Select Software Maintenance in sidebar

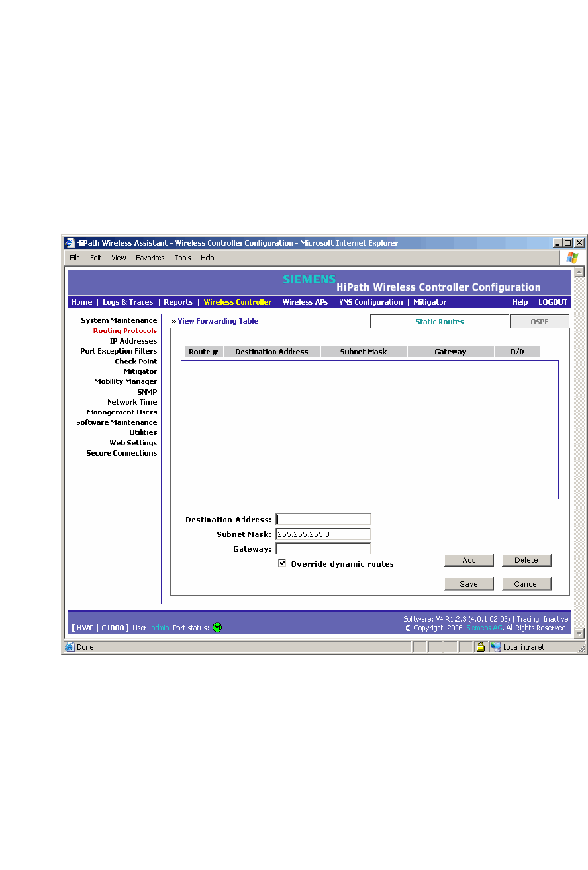click(117, 422)
